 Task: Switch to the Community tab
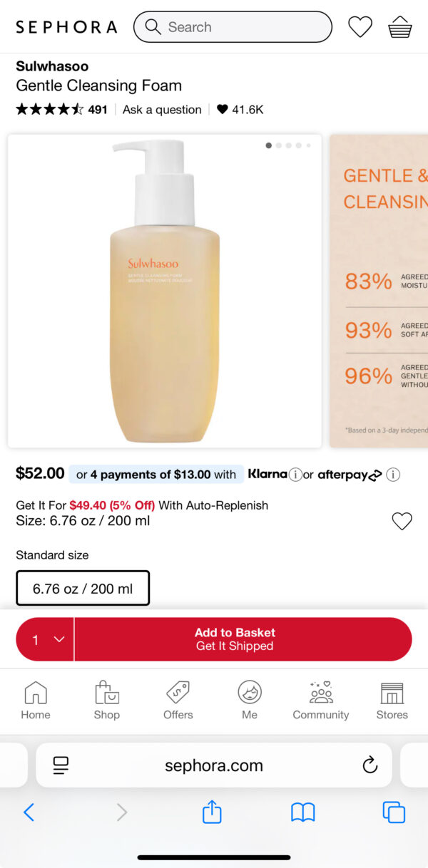321,700
